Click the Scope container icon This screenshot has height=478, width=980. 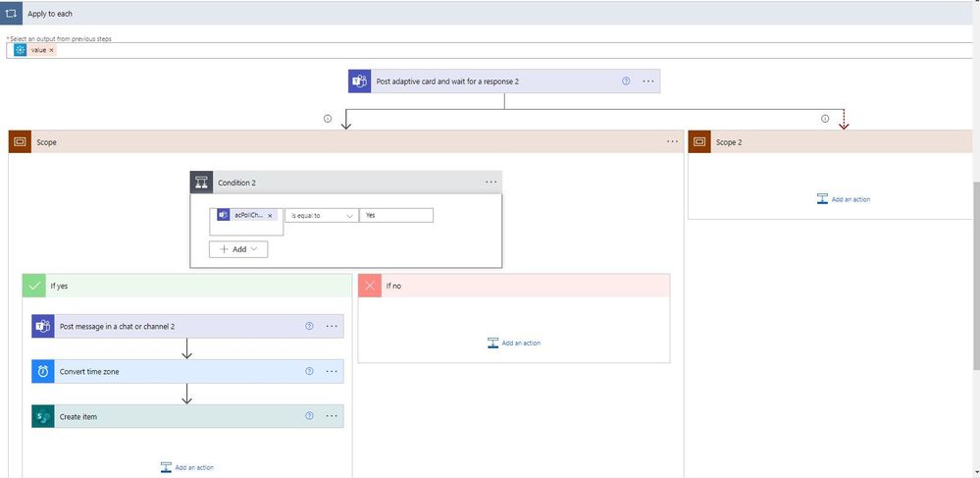click(20, 142)
